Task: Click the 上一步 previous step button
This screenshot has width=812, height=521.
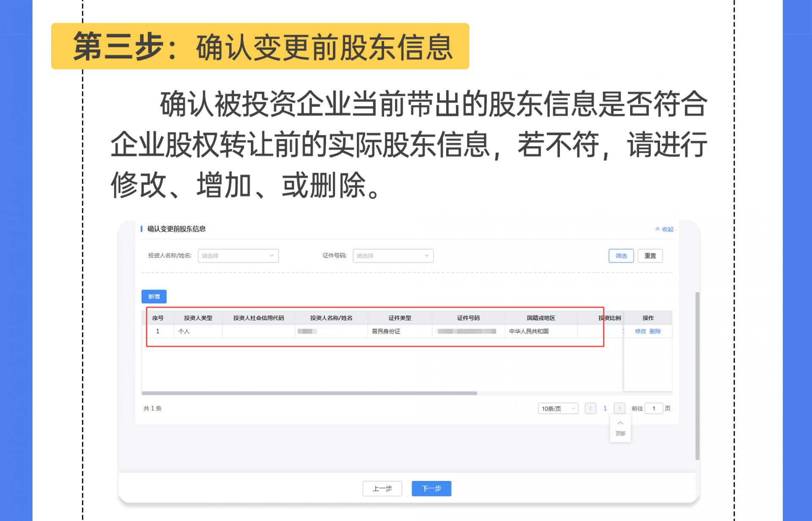Action: pyautogui.click(x=382, y=488)
